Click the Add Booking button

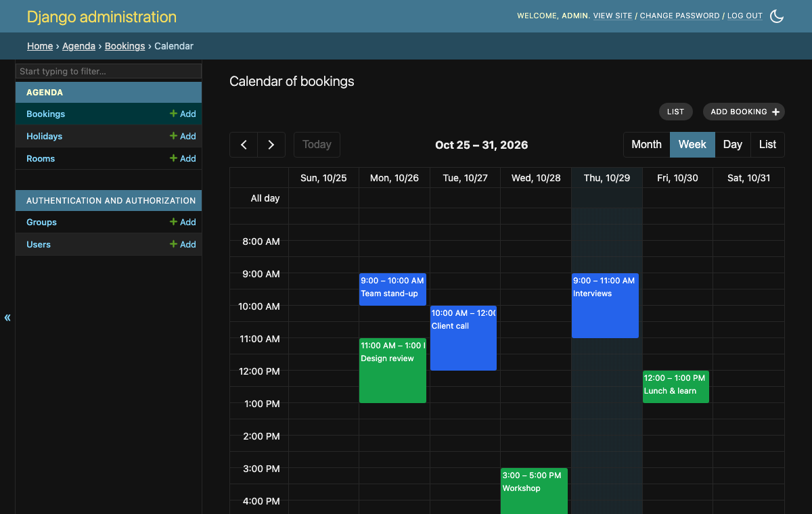744,112
